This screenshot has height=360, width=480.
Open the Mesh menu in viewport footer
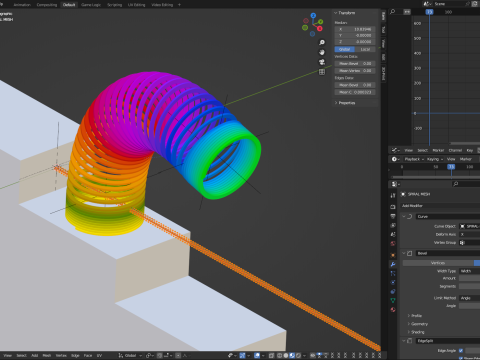(47, 355)
